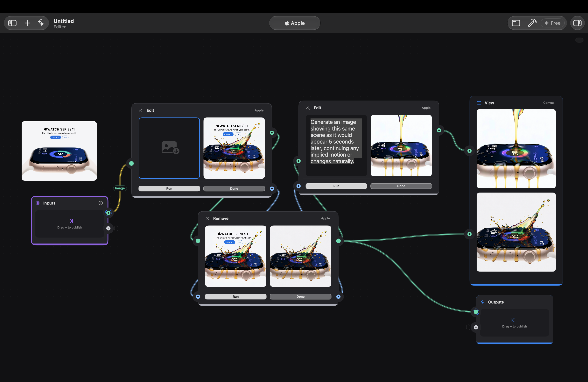
Task: Click the splash result thumbnail in first Edit node
Action: (x=234, y=148)
